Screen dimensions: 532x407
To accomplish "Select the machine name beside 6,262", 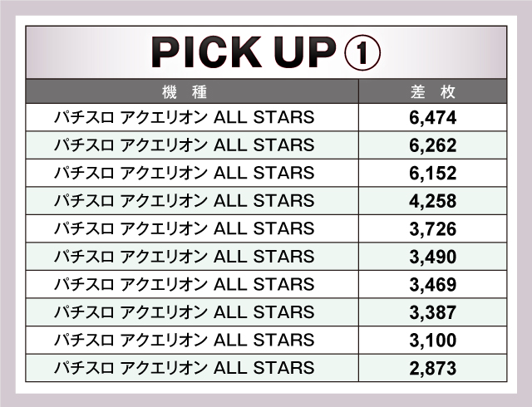I will [x=184, y=145].
